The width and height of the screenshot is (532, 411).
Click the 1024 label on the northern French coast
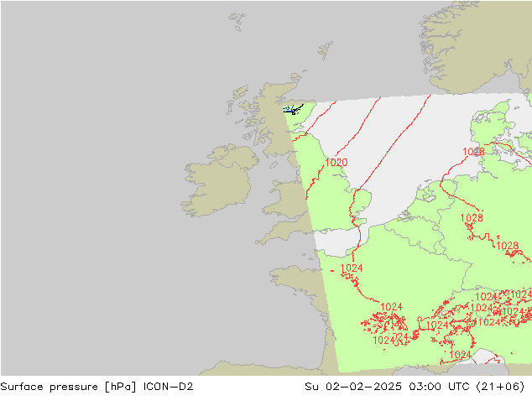[352, 268]
